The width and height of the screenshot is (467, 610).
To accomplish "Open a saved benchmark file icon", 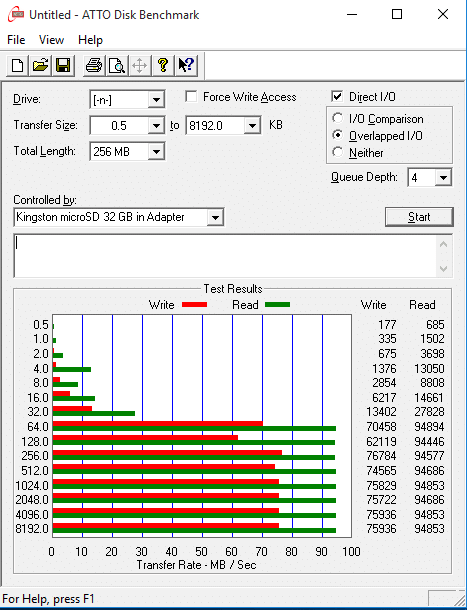I will click(x=40, y=65).
